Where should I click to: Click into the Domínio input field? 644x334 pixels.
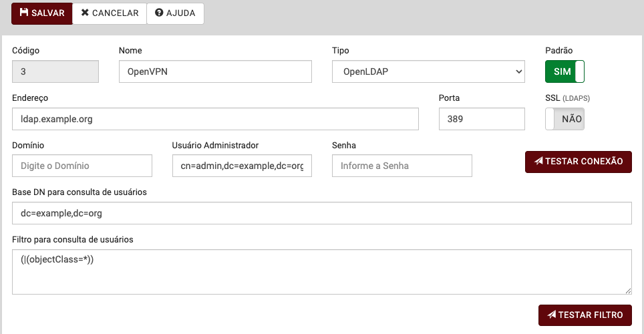82,166
